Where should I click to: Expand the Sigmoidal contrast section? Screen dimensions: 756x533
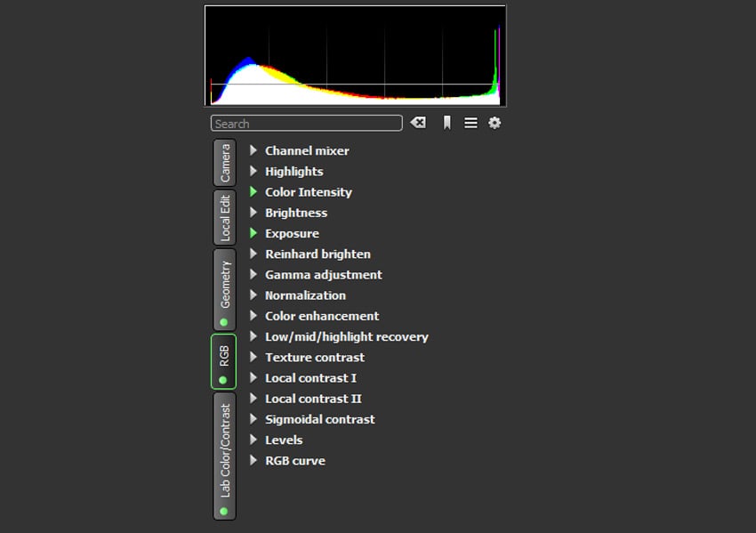click(253, 419)
